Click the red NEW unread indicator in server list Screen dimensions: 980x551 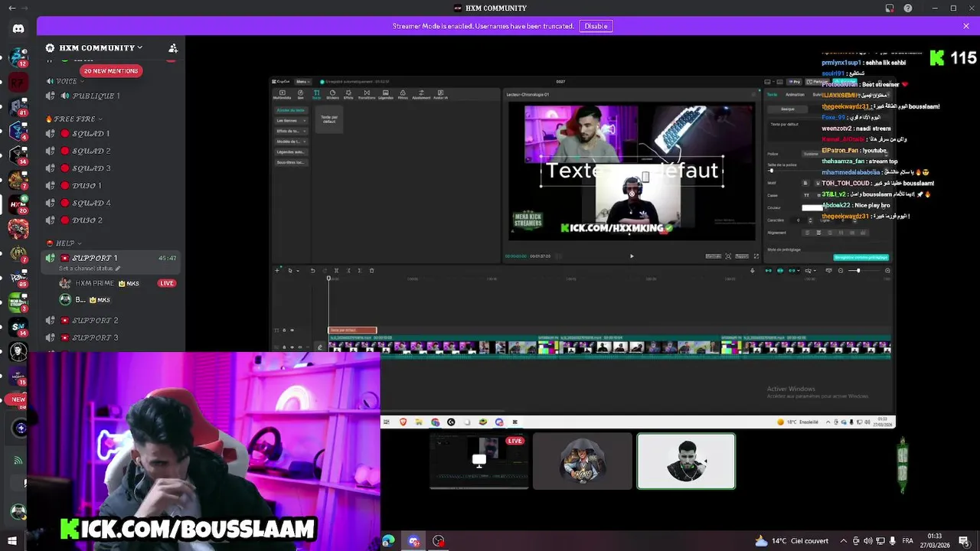tap(15, 399)
